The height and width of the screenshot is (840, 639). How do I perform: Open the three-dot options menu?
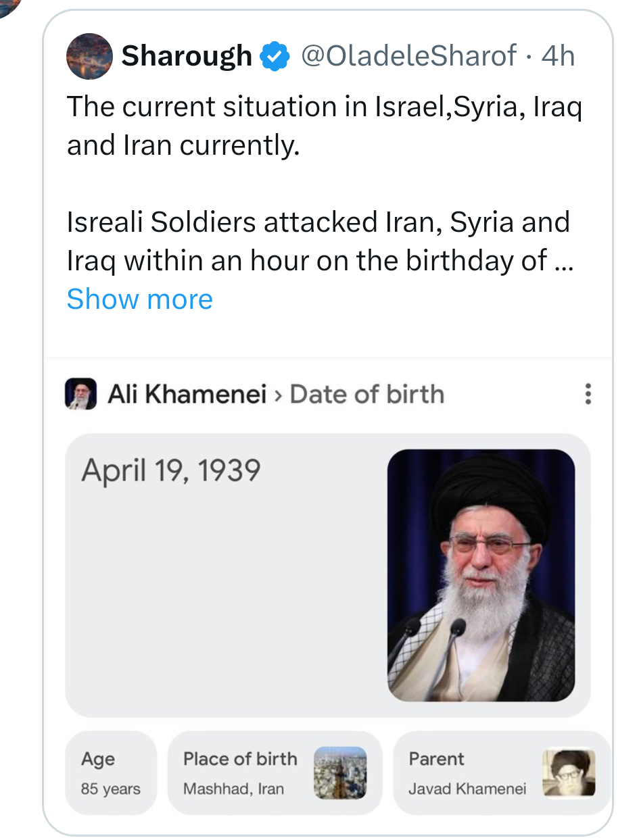[588, 394]
